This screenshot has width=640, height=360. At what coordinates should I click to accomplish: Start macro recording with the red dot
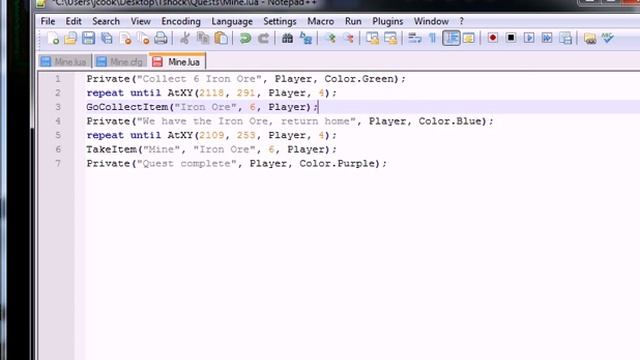(x=493, y=38)
